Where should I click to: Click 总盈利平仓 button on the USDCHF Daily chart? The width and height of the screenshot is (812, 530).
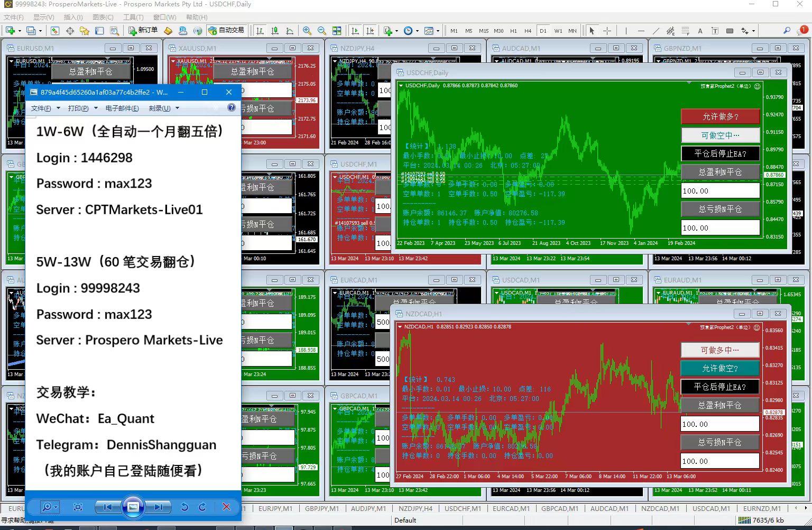(720, 172)
